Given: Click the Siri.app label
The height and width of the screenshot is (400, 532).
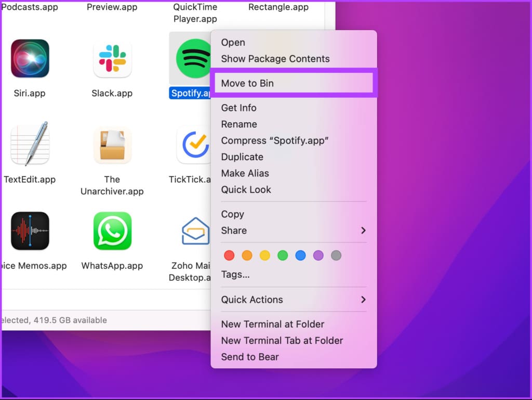Looking at the screenshot, I should coord(30,93).
